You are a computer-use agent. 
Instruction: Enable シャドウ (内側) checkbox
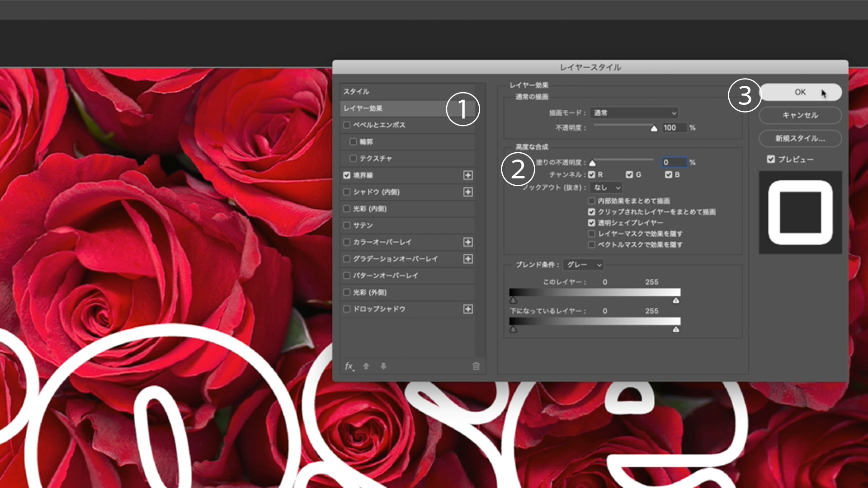[347, 192]
